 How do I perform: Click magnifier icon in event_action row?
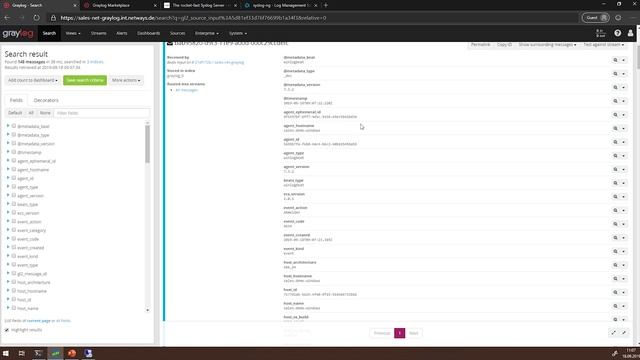(615, 211)
